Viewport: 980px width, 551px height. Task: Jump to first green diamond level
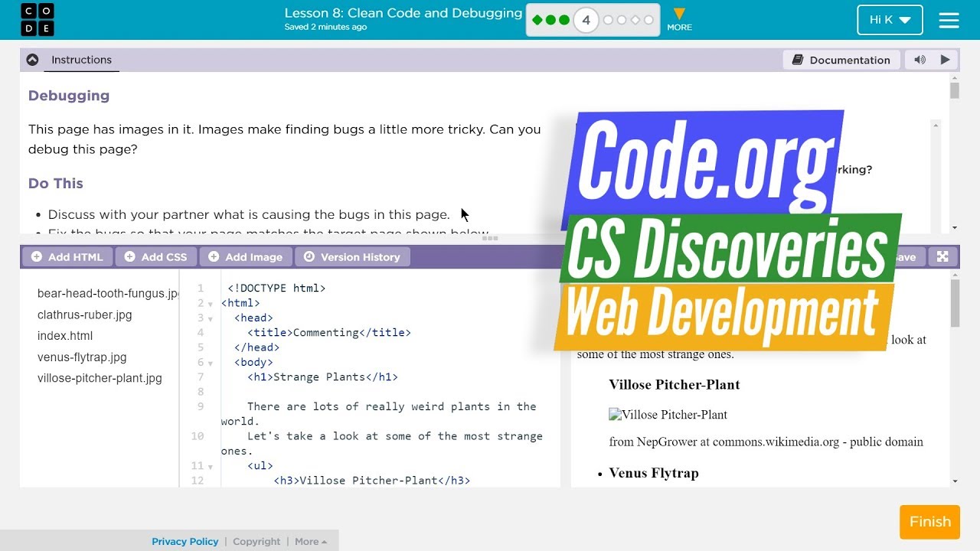[x=537, y=20]
